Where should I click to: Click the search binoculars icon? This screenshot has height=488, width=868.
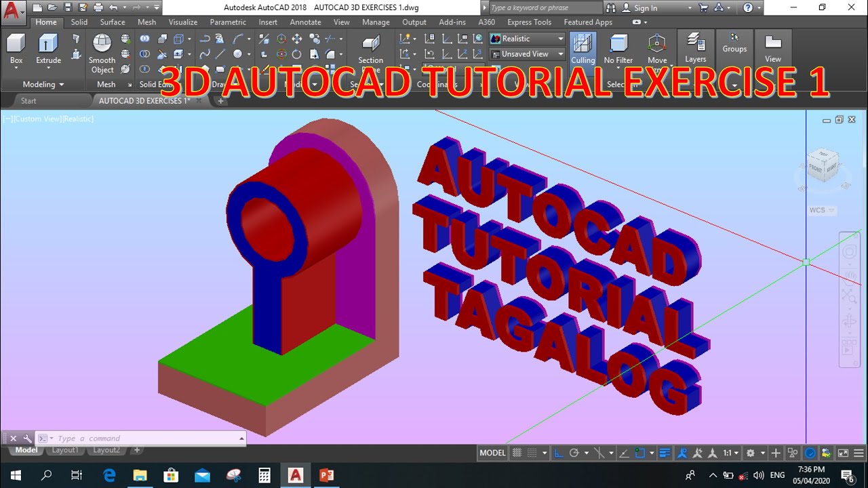point(610,8)
